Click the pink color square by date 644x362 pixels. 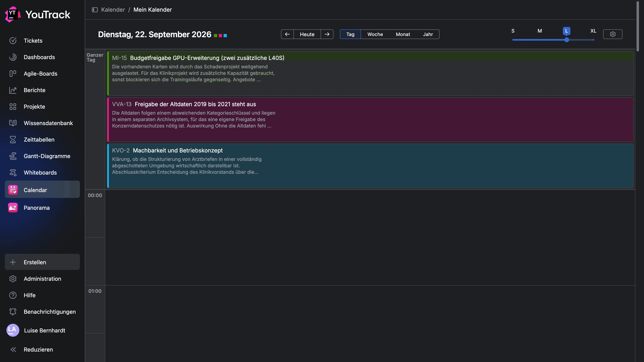pyautogui.click(x=220, y=35)
